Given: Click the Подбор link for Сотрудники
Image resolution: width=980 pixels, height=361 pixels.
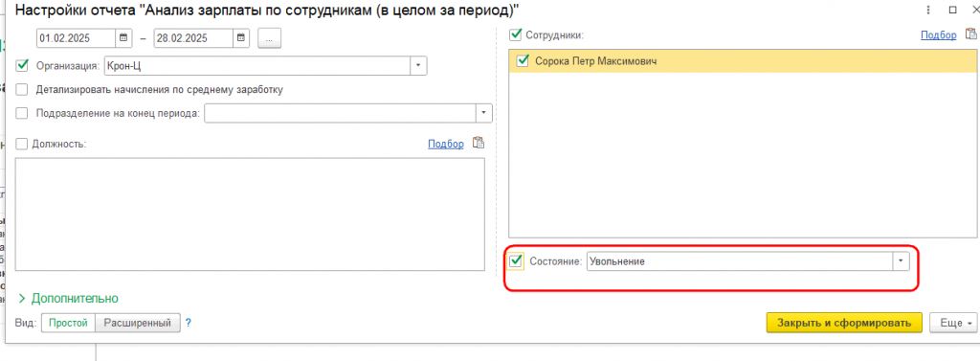Looking at the screenshot, I should (938, 35).
